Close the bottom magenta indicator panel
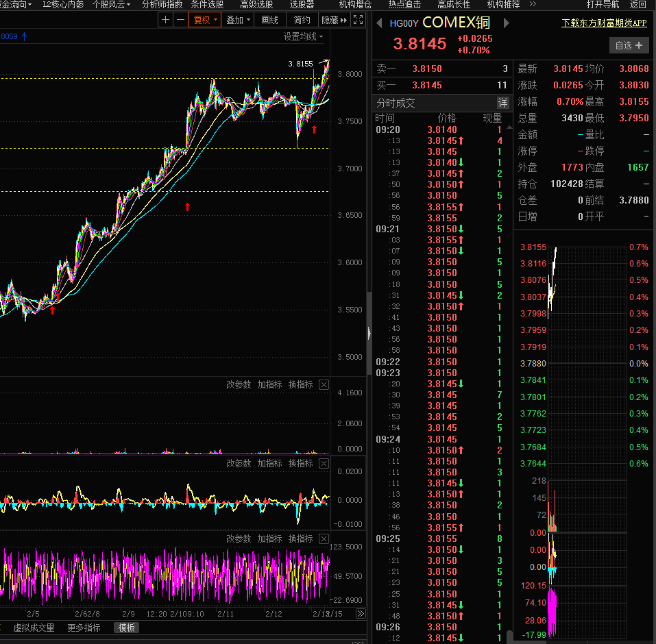Image resolution: width=656 pixels, height=644 pixels. (324, 538)
